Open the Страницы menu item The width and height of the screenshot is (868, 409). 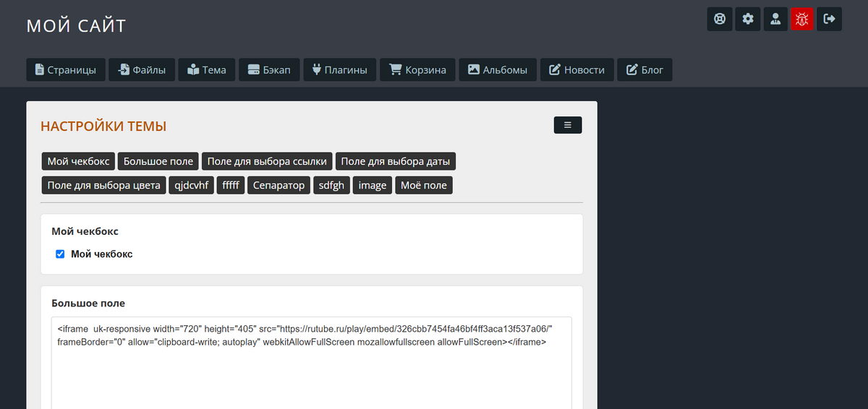point(66,70)
